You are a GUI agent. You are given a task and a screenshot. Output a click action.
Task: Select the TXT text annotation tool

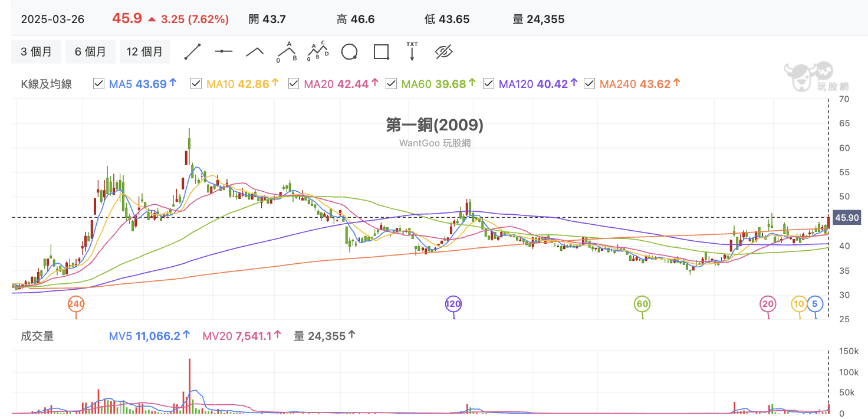click(412, 51)
